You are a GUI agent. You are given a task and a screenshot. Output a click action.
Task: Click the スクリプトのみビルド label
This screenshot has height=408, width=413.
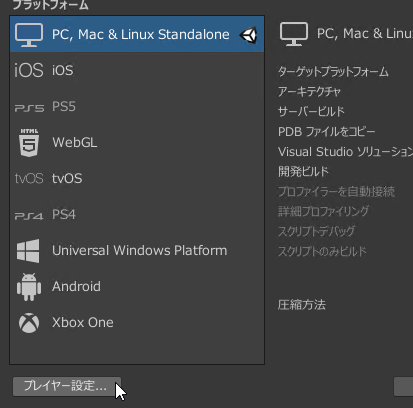pyautogui.click(x=322, y=251)
